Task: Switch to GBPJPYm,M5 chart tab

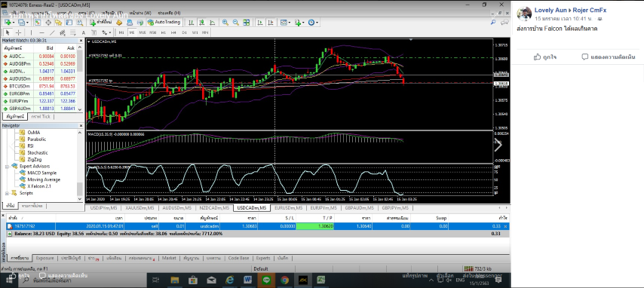Action: point(394,208)
